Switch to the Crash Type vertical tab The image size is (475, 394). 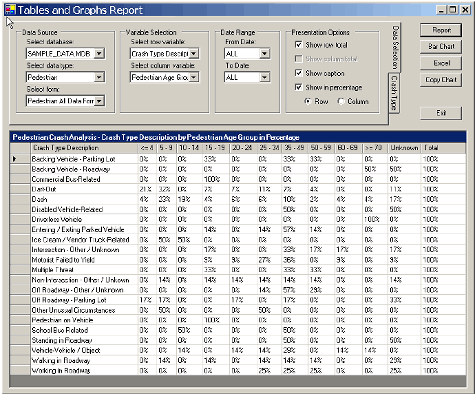click(394, 93)
